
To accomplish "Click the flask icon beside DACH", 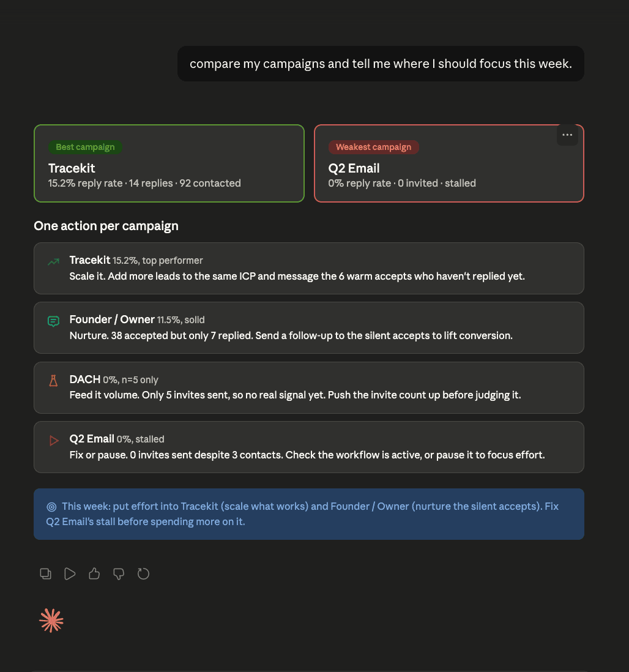I will [x=54, y=381].
